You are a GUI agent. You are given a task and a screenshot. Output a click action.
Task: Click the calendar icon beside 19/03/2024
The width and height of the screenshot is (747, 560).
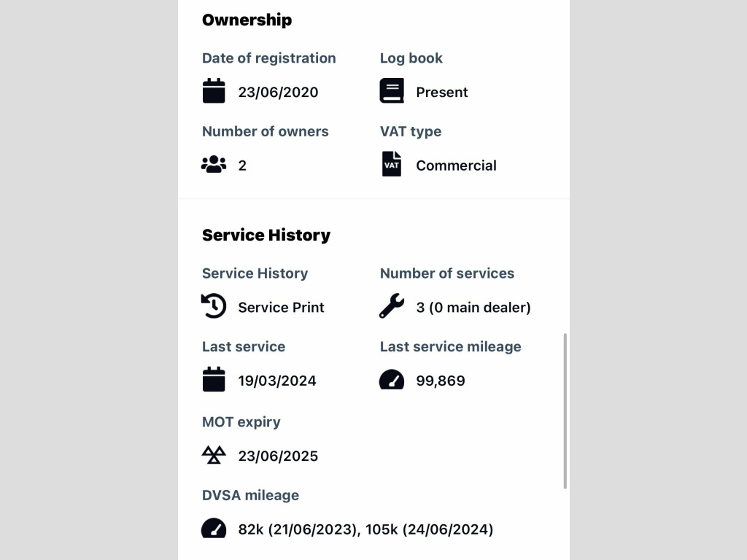coord(214,379)
